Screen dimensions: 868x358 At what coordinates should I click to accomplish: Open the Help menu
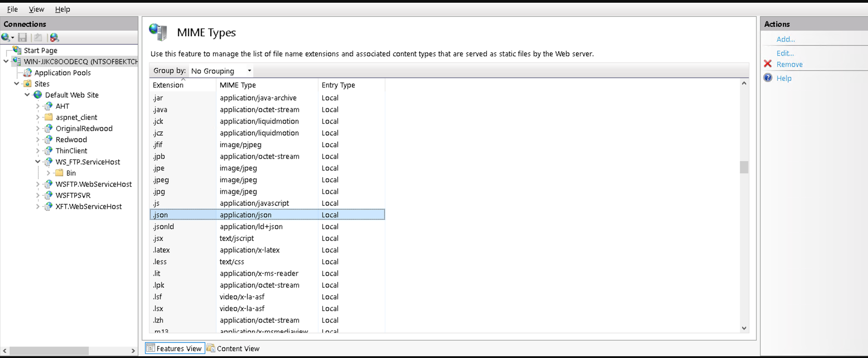tap(62, 9)
